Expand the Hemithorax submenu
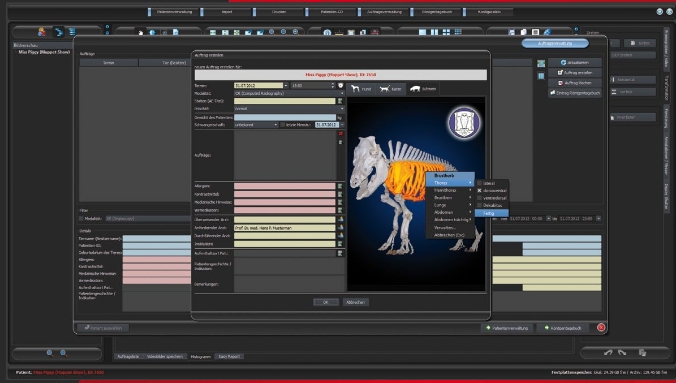 click(450, 190)
